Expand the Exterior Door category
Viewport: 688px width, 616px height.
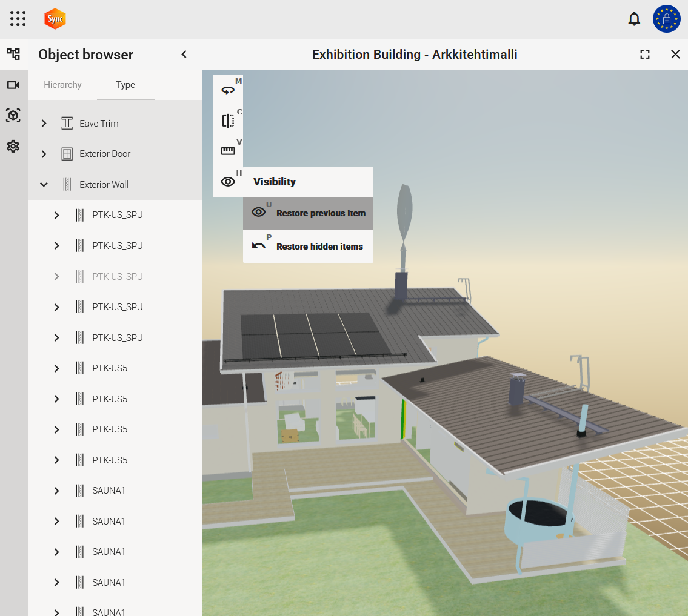tap(44, 154)
